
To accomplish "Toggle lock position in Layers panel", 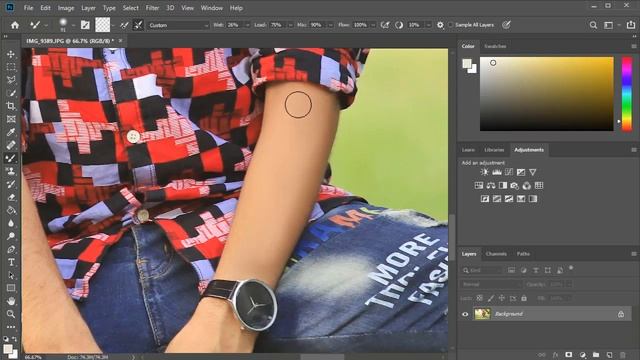I will 502,298.
